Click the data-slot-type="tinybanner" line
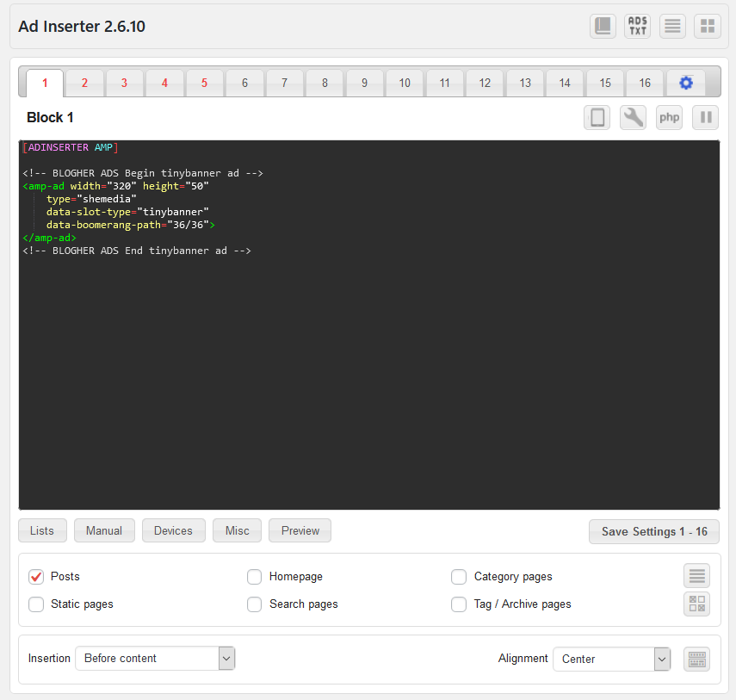Image resolution: width=736 pixels, height=700 pixels. pyautogui.click(x=127, y=212)
